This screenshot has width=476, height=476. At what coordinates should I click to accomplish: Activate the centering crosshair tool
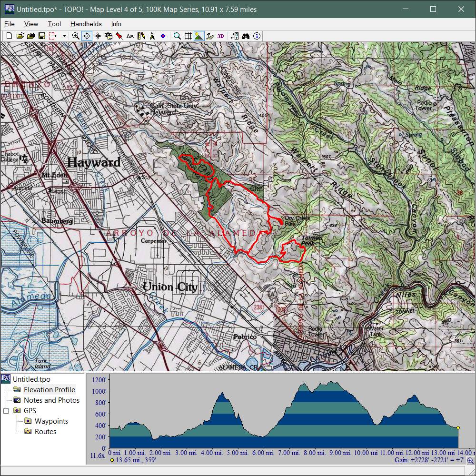[87, 36]
